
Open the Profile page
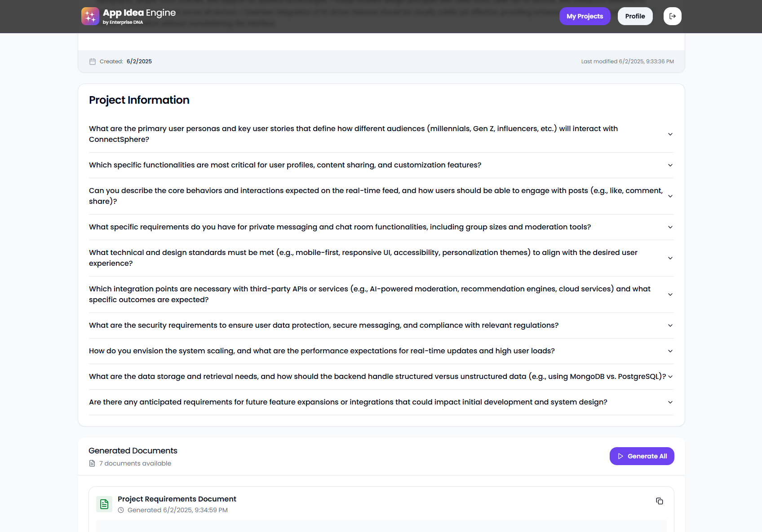635,16
